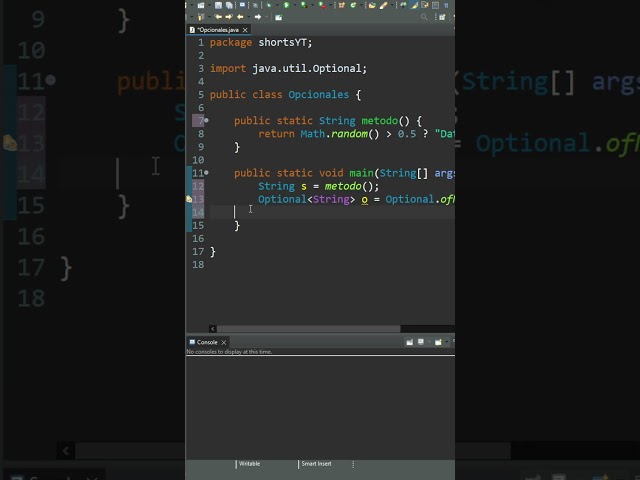Click 'main' in the method signature
The image size is (640, 480).
pos(361,173)
